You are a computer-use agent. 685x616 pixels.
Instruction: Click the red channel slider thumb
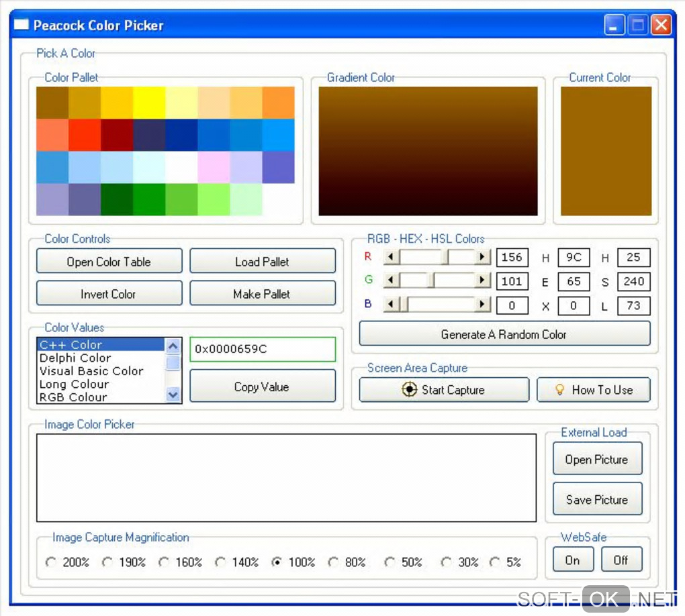coord(446,257)
